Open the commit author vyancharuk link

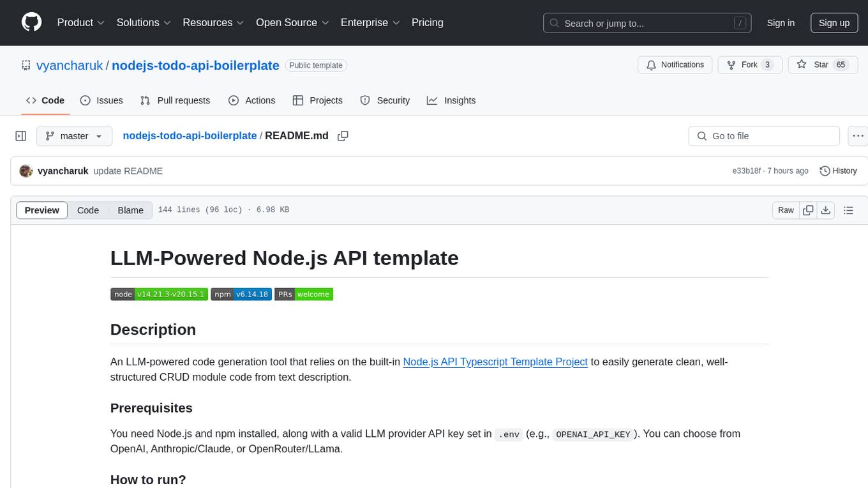tap(63, 171)
